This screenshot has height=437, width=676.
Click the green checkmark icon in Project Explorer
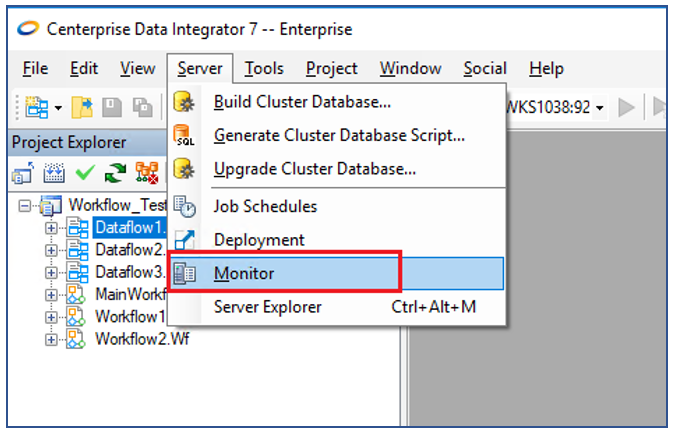coord(85,173)
